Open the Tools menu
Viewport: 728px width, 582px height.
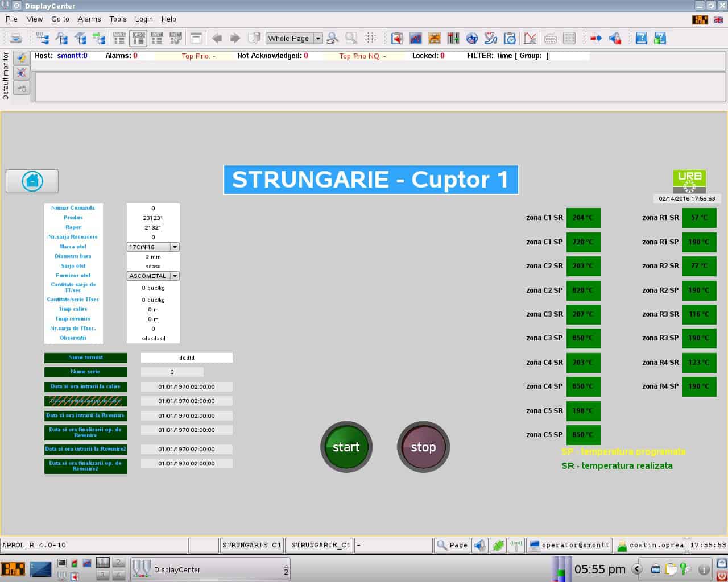tap(118, 19)
